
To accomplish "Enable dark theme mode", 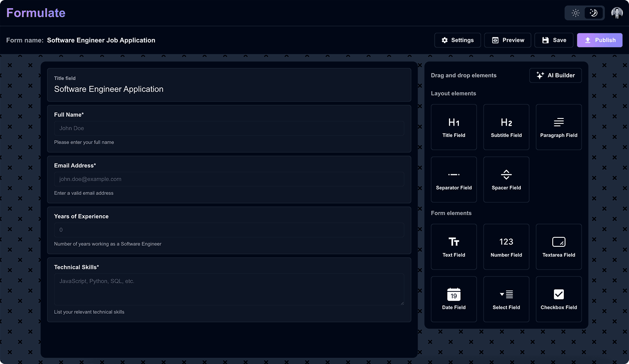I will tap(593, 13).
